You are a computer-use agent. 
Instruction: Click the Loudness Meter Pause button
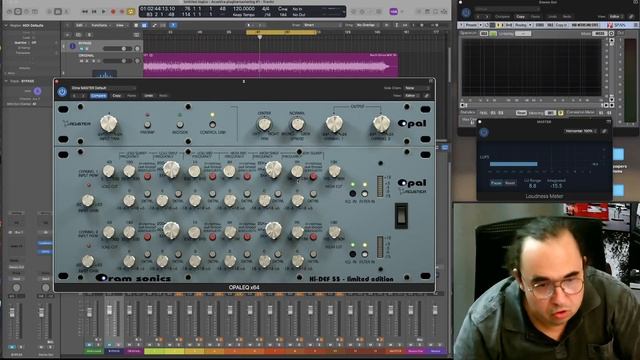tap(496, 183)
